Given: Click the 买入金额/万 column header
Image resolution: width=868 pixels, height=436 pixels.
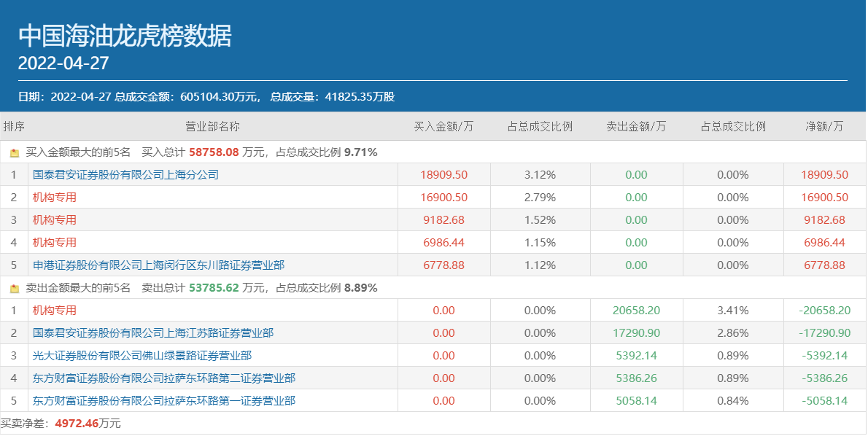Looking at the screenshot, I should (x=443, y=126).
